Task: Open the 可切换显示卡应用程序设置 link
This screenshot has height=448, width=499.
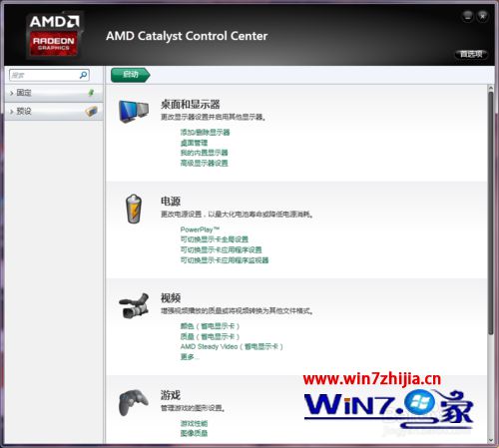Action: click(221, 249)
